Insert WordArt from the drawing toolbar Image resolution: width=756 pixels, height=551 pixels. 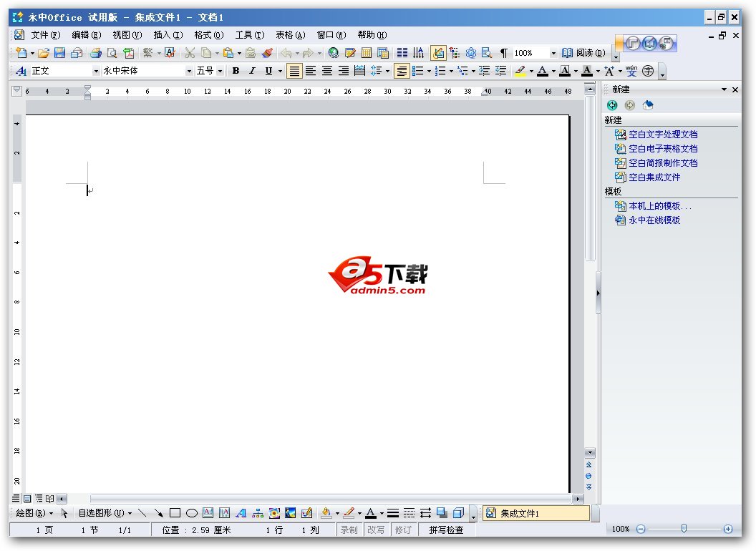point(240,512)
